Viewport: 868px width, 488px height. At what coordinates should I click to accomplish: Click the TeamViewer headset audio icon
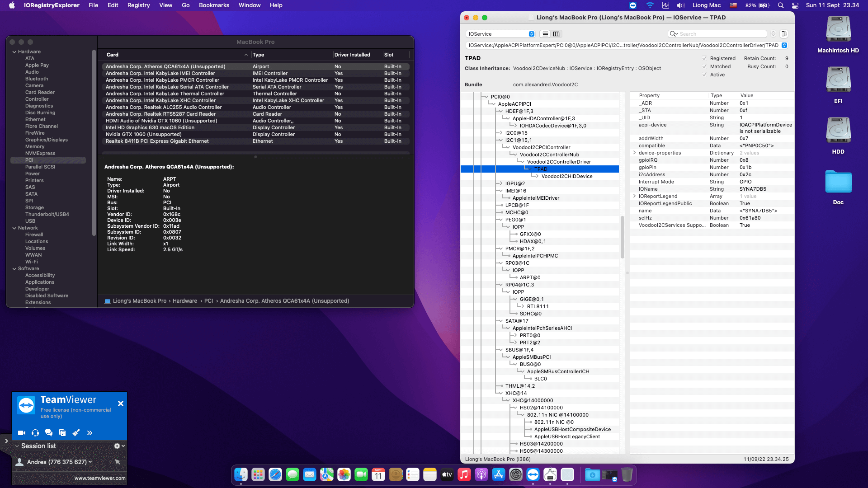(35, 433)
